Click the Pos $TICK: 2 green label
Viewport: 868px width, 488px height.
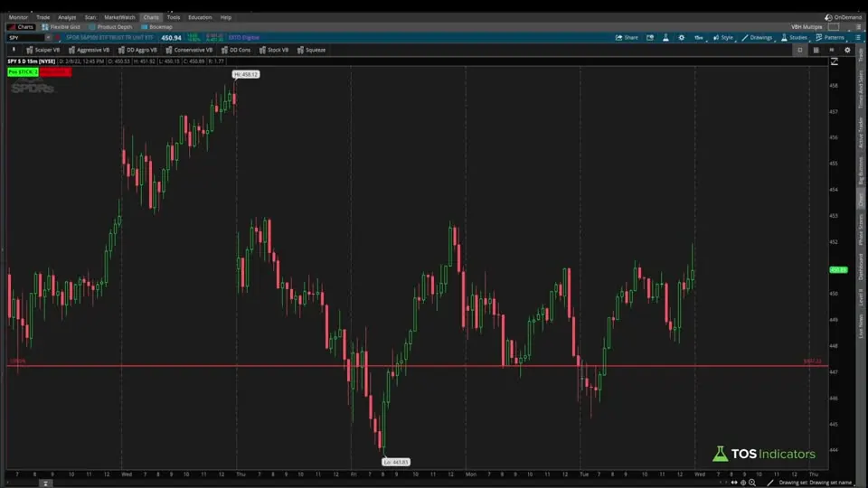(23, 72)
